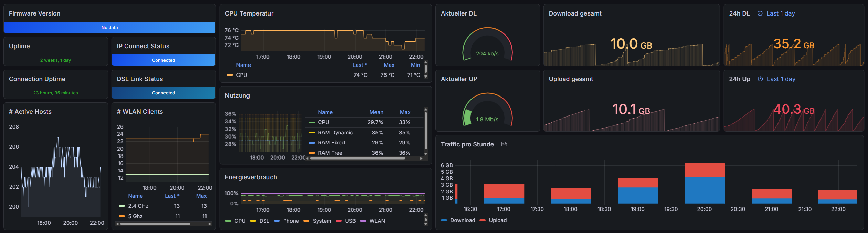Click the Nutzung legend scroll-left arrow
The width and height of the screenshot is (868, 233).
pos(308,158)
